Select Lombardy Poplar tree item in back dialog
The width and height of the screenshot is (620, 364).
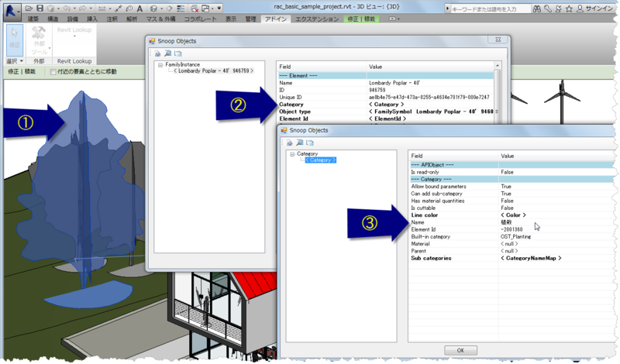pyautogui.click(x=214, y=71)
